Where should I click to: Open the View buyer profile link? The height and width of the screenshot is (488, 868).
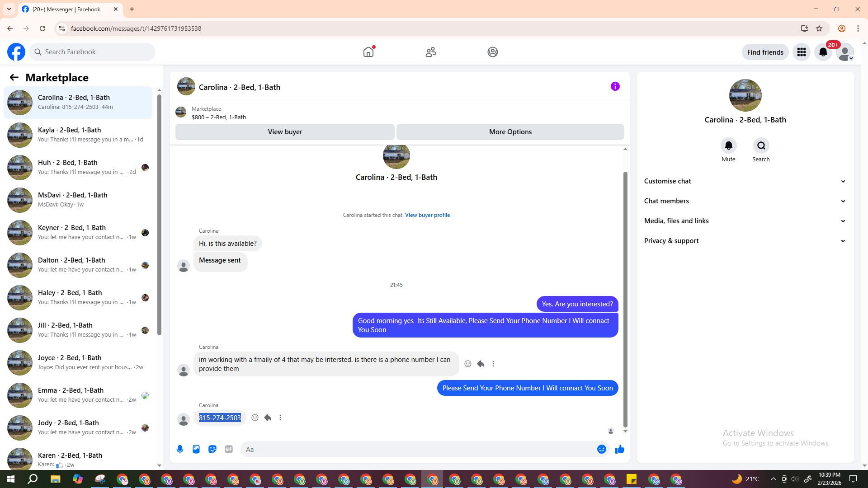tap(427, 215)
